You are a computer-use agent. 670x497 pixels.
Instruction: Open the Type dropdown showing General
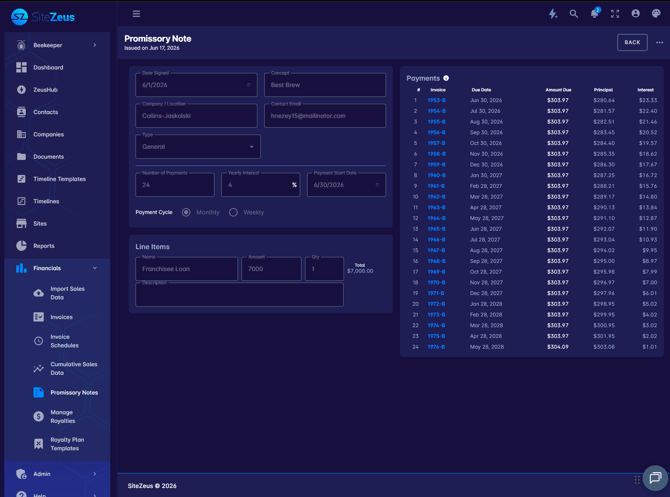198,147
